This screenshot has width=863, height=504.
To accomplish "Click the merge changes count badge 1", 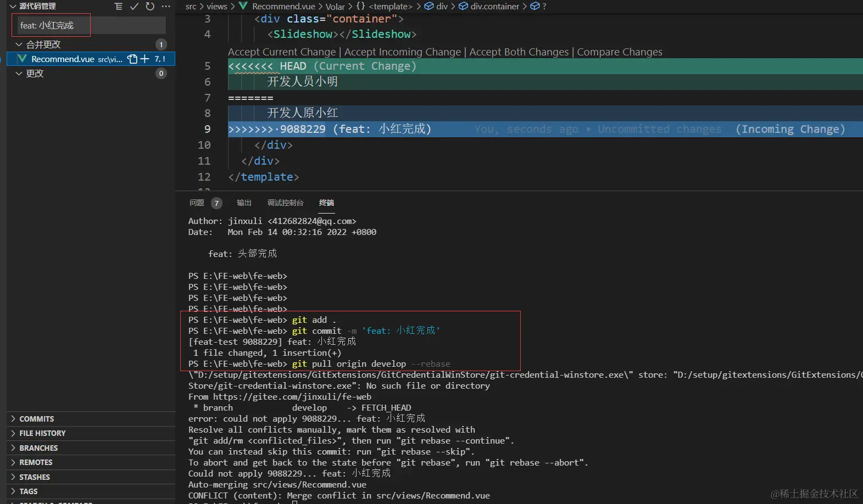I will (161, 44).
